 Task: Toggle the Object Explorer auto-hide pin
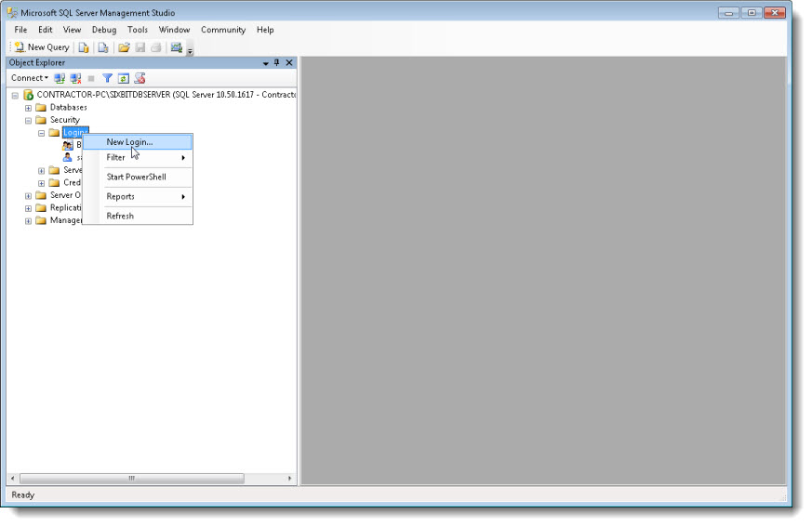pyautogui.click(x=276, y=62)
